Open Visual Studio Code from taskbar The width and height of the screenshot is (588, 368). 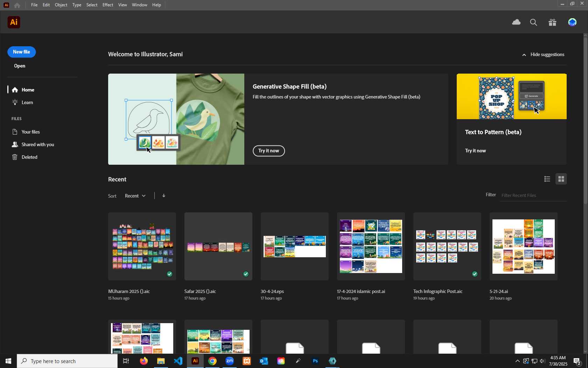point(178,361)
